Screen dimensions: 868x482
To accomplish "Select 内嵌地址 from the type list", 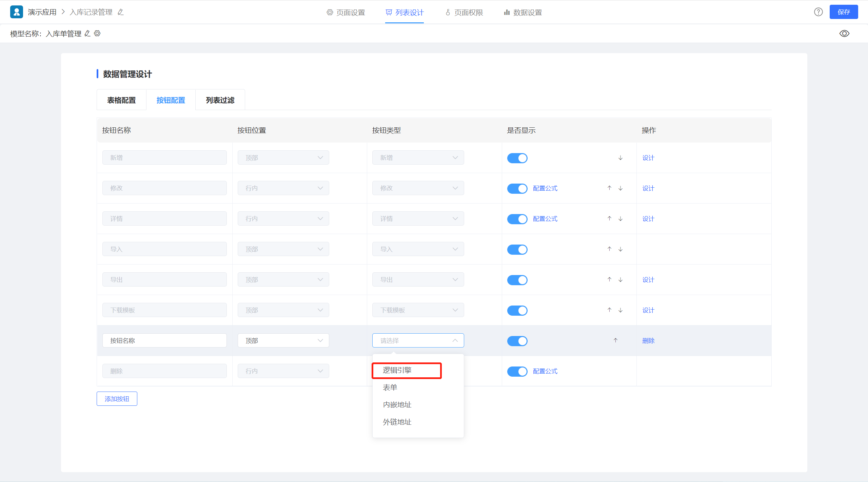I will [x=418, y=405].
